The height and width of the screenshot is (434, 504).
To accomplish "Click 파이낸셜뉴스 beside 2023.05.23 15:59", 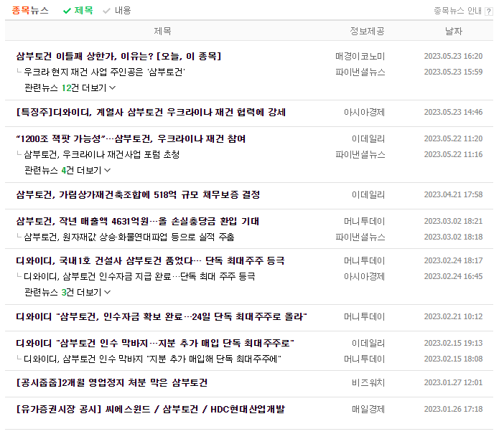I will (x=360, y=72).
